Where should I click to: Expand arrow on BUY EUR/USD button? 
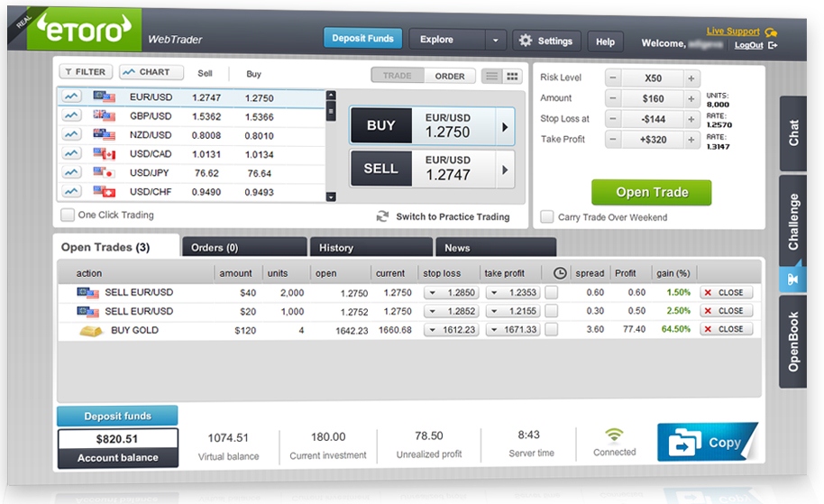click(505, 126)
